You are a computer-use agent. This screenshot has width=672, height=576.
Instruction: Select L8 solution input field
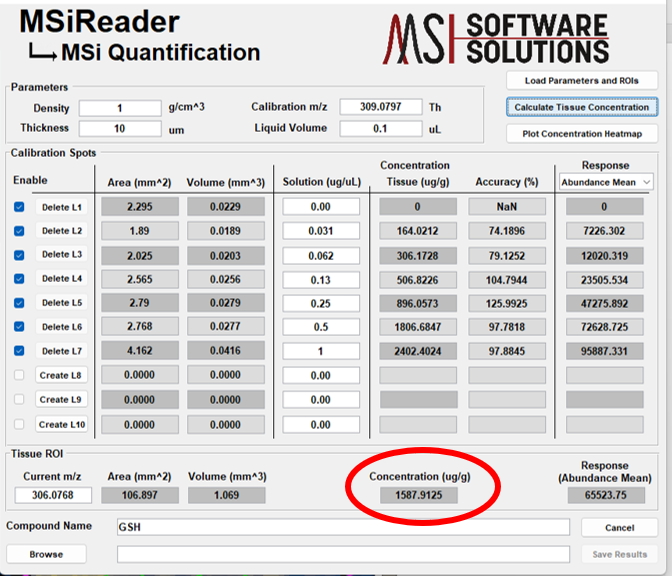(x=321, y=375)
